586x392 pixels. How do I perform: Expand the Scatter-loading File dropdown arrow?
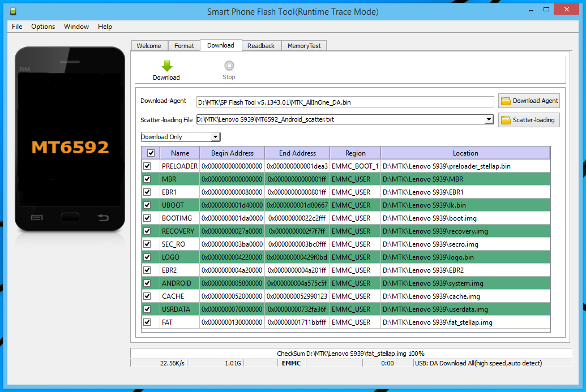pyautogui.click(x=489, y=119)
